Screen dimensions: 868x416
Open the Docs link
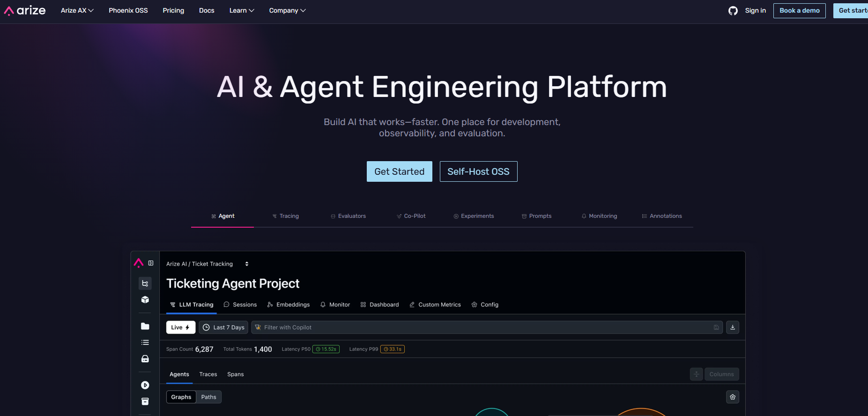(207, 10)
